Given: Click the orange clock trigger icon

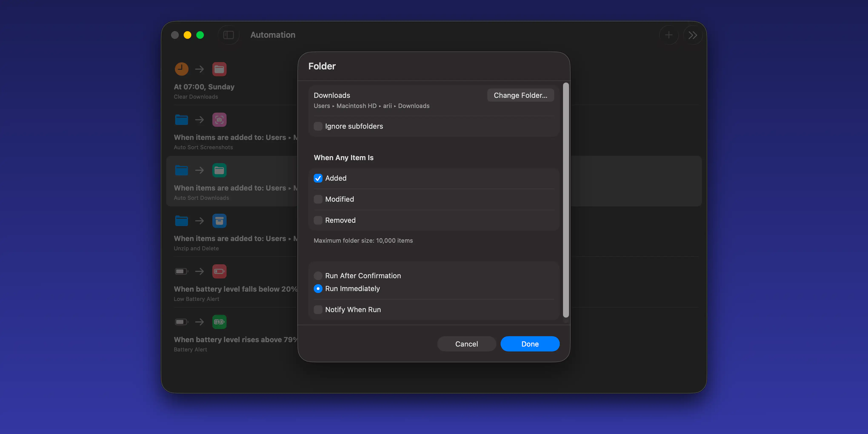Looking at the screenshot, I should (x=181, y=69).
